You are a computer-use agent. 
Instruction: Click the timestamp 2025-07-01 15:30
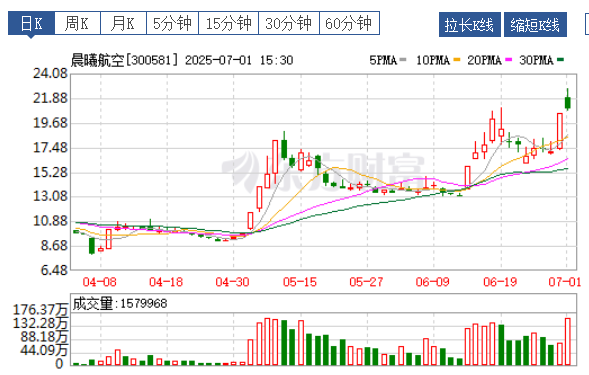click(239, 60)
